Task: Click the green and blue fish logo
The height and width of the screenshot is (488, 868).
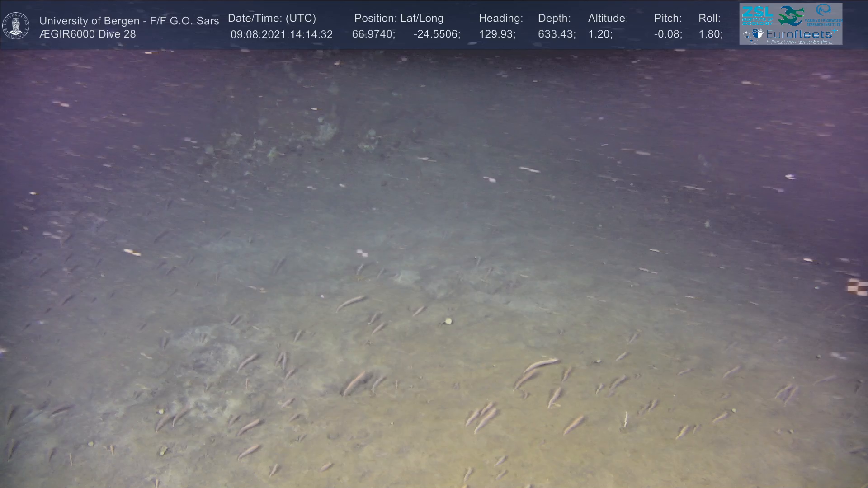Action: tap(791, 16)
